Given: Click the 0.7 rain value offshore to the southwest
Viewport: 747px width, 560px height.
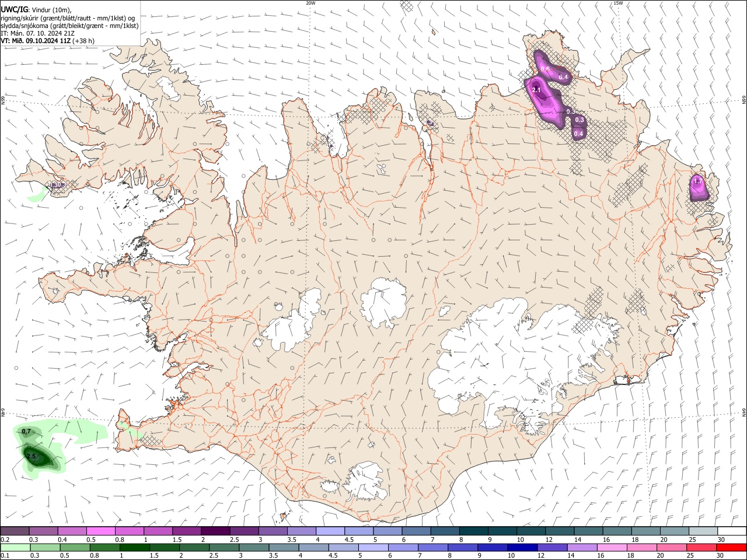Looking at the screenshot, I should click(26, 432).
